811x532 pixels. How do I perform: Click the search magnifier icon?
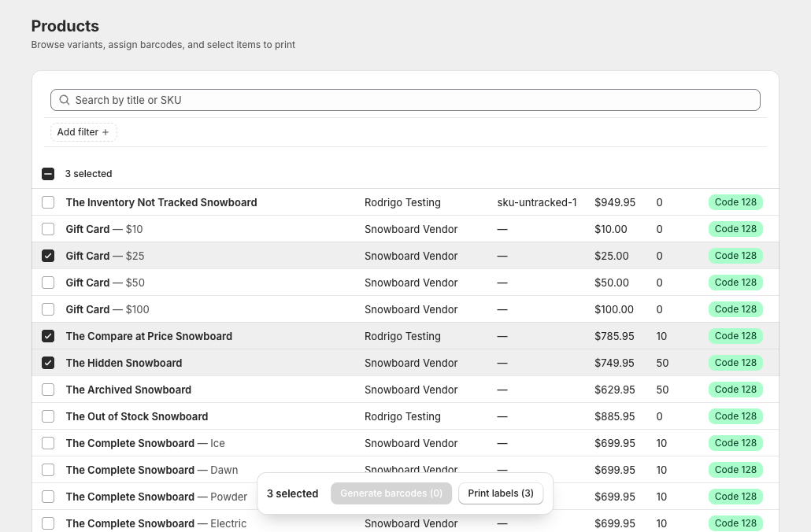pyautogui.click(x=64, y=100)
